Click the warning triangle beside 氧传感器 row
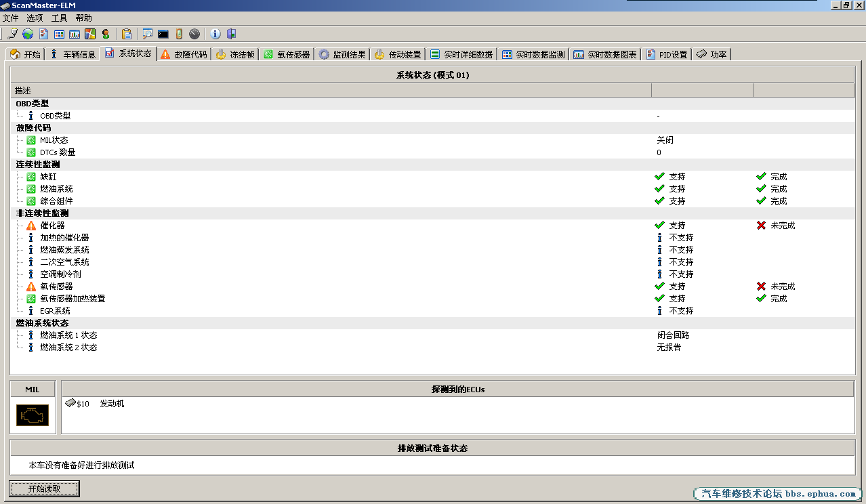Screen dimensions: 866x504 (31, 287)
